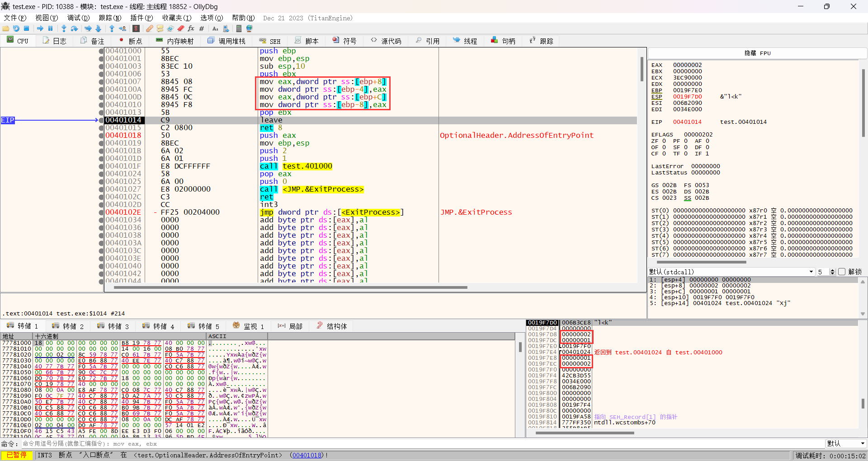Toggle breakpoint bullet at 00401010

click(x=101, y=105)
